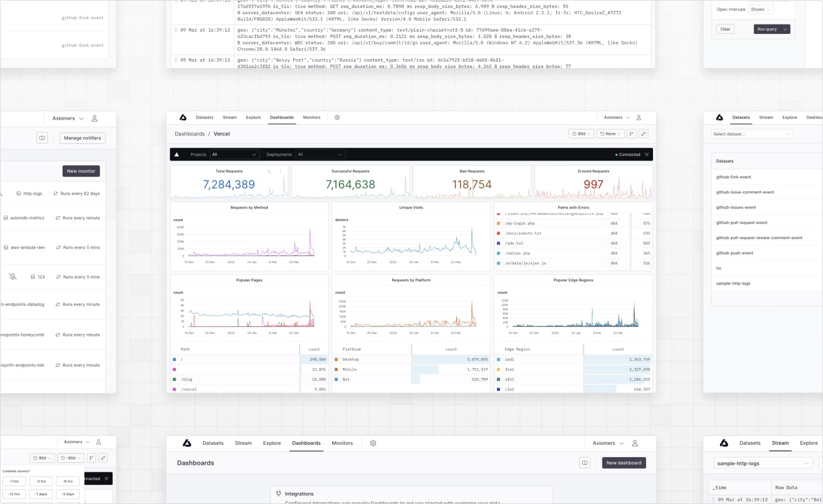Go back via the Dashboards breadcrumb link
The image size is (823, 504).
(190, 134)
